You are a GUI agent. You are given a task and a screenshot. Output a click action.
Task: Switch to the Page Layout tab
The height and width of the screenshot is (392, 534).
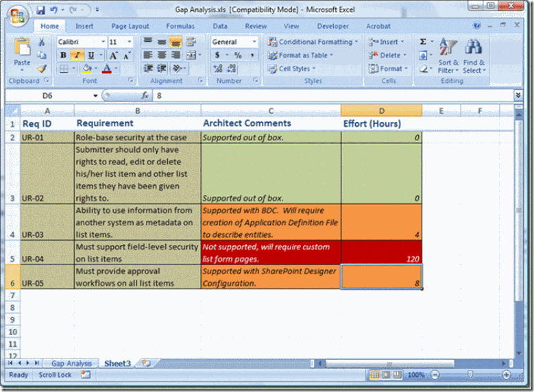[x=130, y=26]
